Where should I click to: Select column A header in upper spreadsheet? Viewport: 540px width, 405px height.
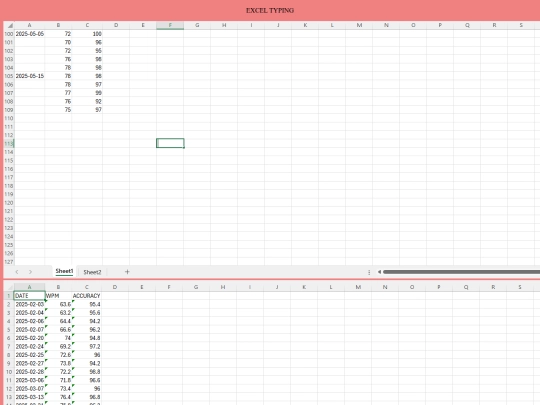pos(29,25)
